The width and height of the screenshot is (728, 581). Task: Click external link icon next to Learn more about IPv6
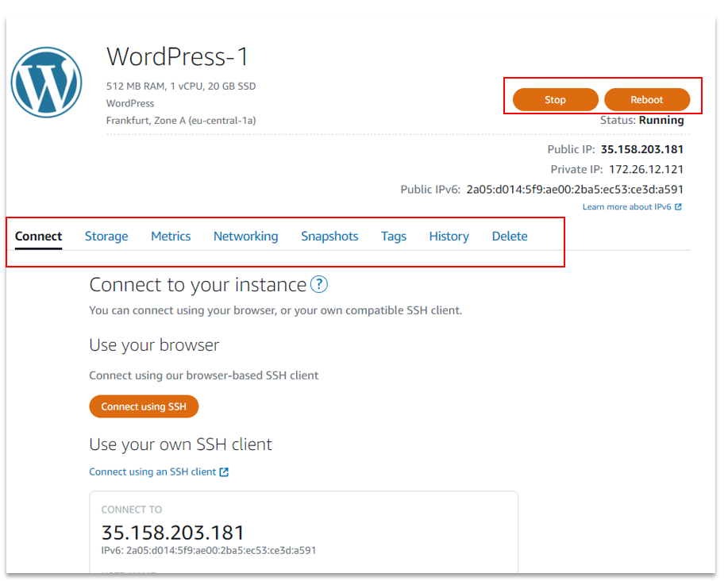pyautogui.click(x=678, y=207)
